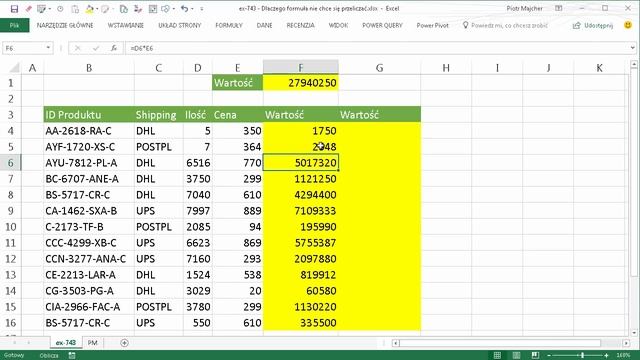Select the Cena header cell
This screenshot has width=640, height=360.
238,115
